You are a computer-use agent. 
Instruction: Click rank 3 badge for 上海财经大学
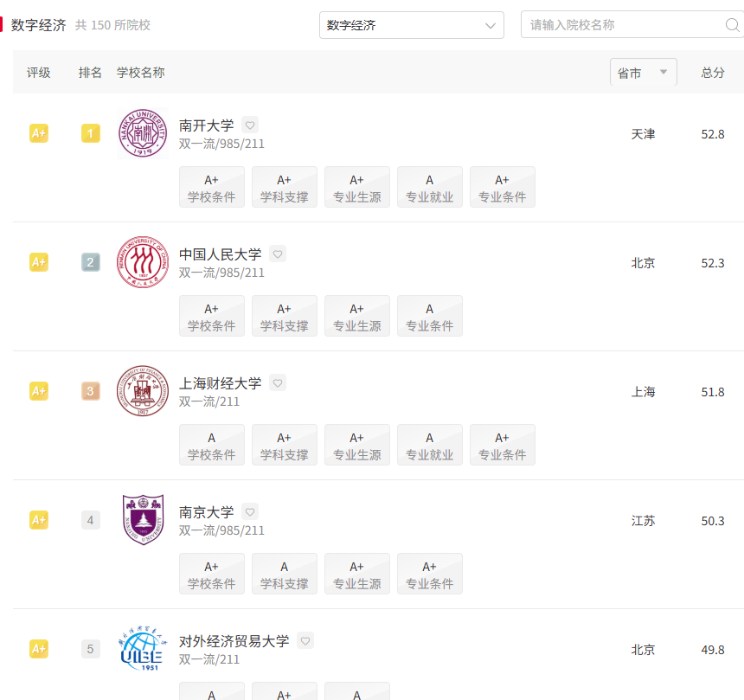point(90,391)
